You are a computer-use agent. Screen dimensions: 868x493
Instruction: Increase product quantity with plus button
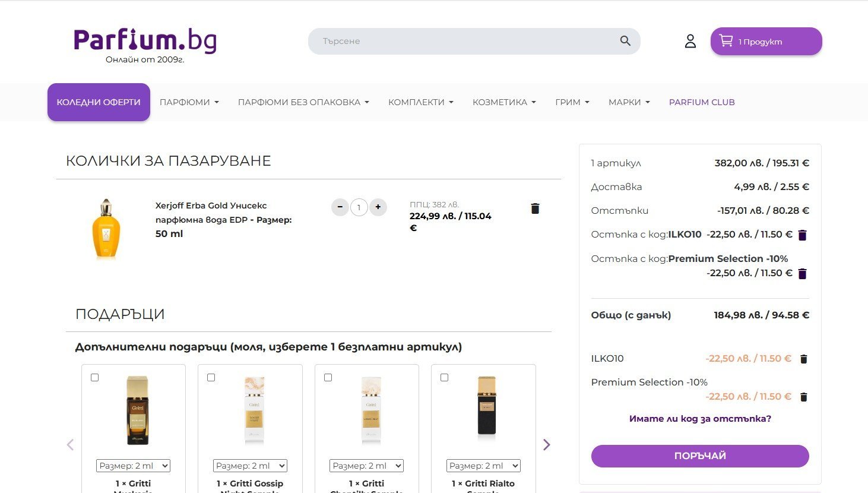pos(378,207)
